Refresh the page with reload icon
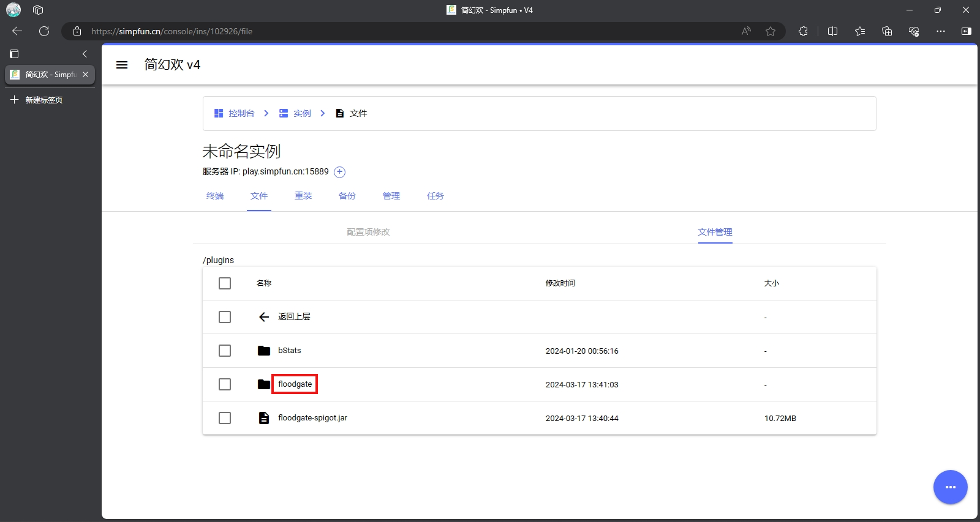 click(44, 31)
